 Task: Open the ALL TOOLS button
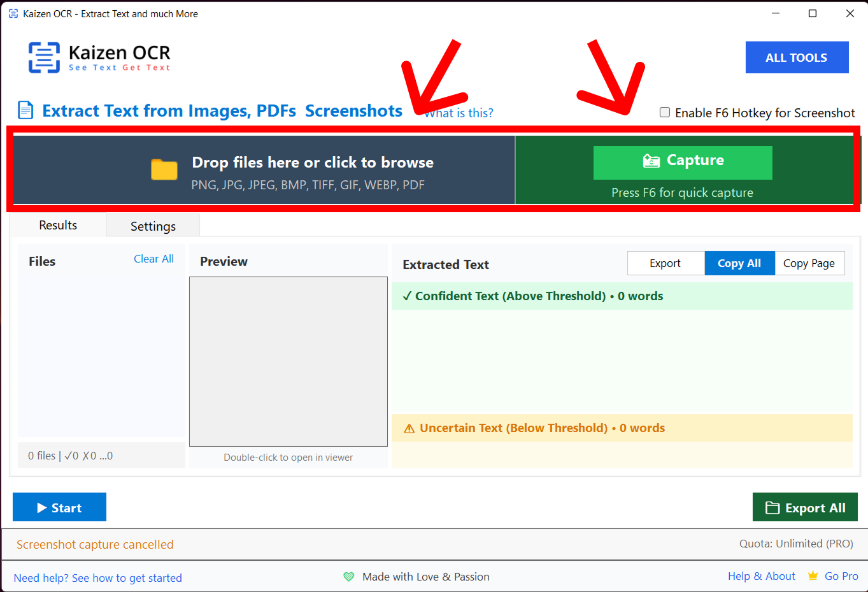tap(797, 57)
